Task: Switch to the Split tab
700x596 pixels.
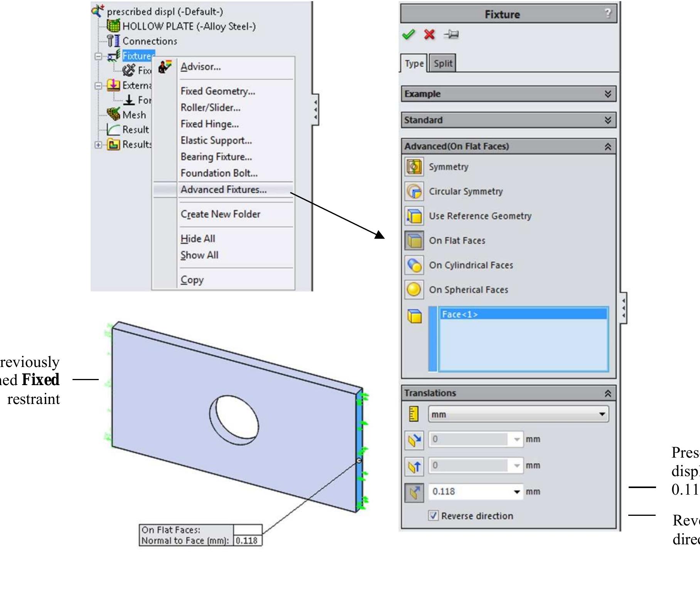Action: [442, 64]
